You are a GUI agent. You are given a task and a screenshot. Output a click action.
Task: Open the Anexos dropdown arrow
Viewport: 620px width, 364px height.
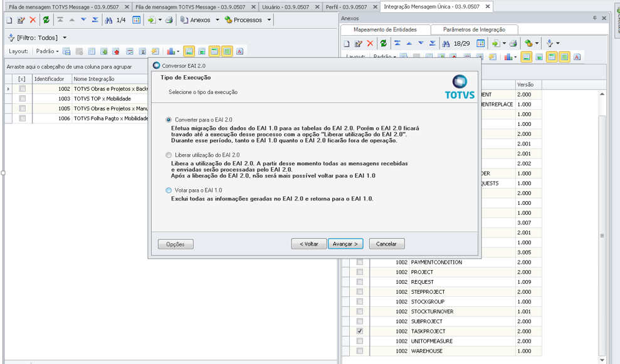(218, 20)
